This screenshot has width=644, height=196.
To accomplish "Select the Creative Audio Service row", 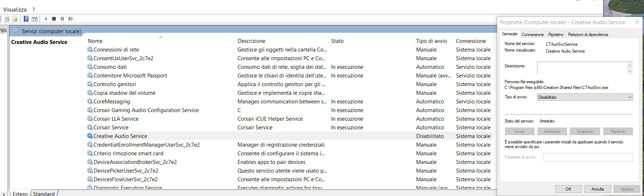I will coord(120,136).
